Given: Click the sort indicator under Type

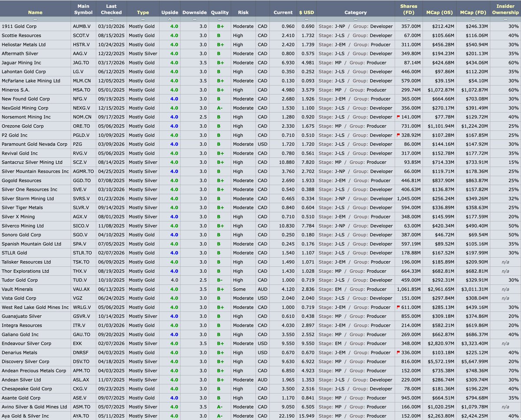Looking at the screenshot, I should [x=143, y=19].
